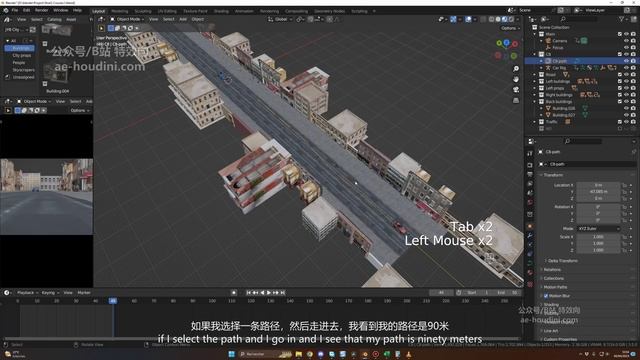640x360 pixels.
Task: Open the Tool properties tab icon
Action: (x=530, y=154)
